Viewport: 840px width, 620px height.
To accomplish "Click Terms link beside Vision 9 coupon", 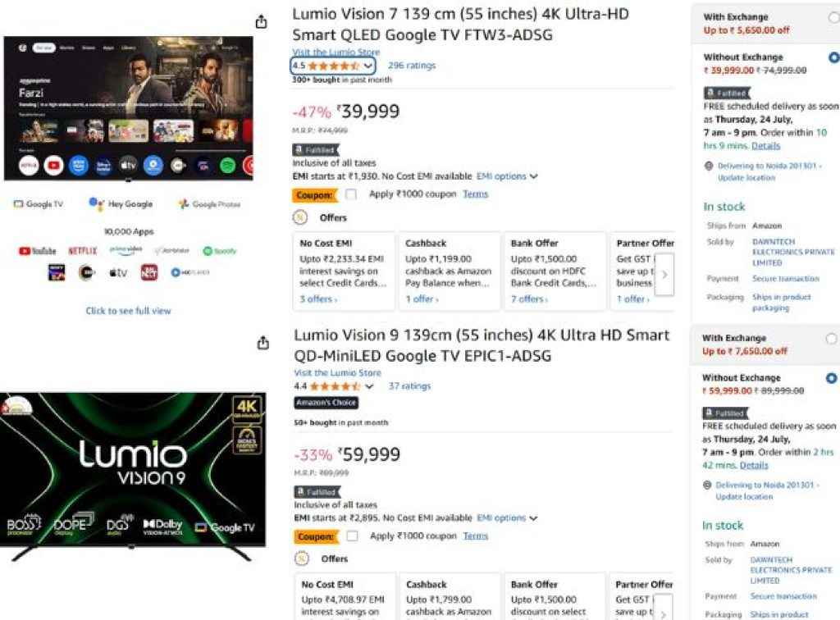I will [x=476, y=536].
